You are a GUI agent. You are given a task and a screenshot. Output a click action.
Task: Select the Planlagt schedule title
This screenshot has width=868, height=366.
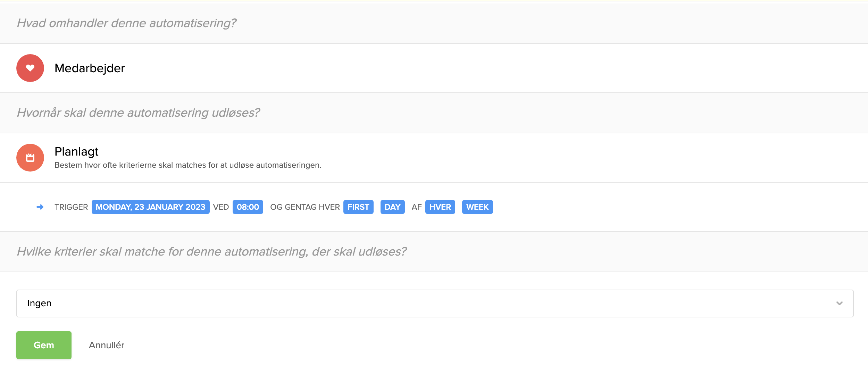click(x=76, y=151)
